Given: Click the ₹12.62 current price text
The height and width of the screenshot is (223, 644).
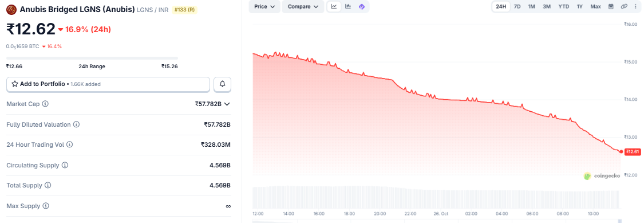Looking at the screenshot, I should (30, 29).
